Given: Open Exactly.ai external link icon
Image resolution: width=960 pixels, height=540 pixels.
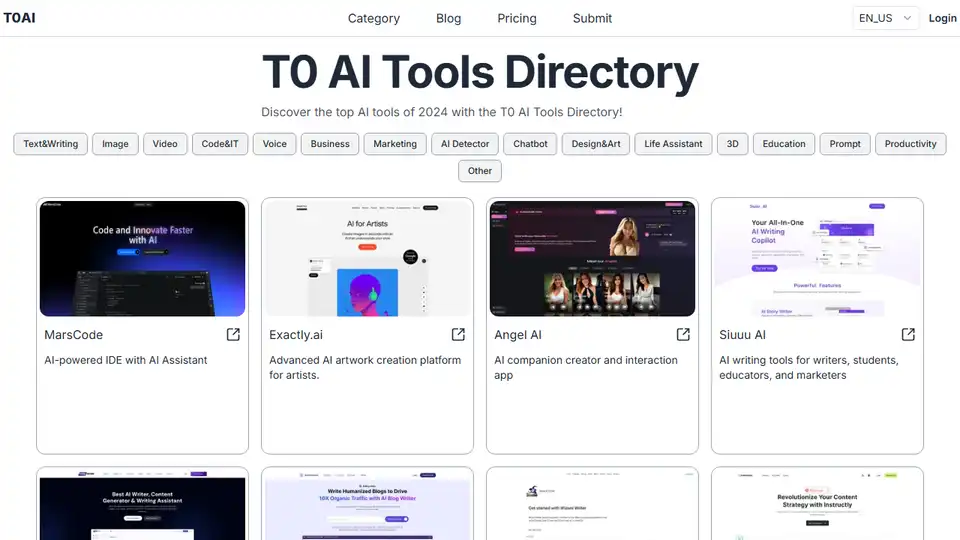Looking at the screenshot, I should (x=458, y=334).
